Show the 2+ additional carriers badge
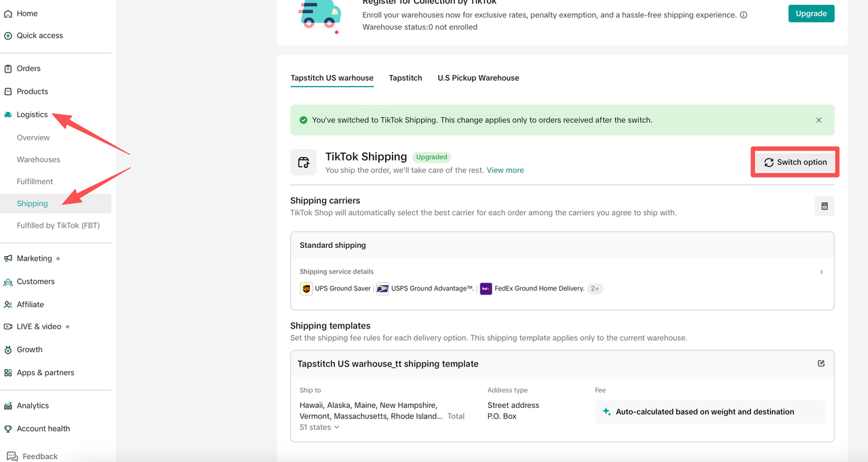Screen dimensions: 868x462 tap(595, 289)
